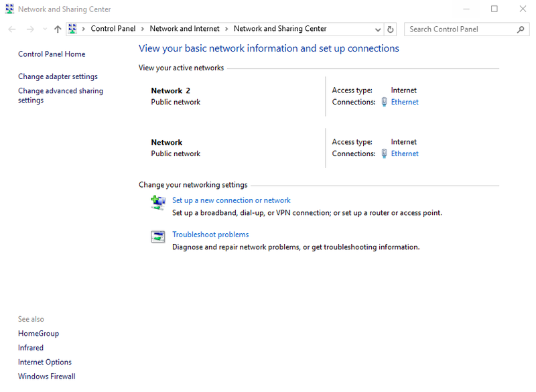Navigate up using the up arrow icon
Screen dimensions: 536x392
(57, 29)
